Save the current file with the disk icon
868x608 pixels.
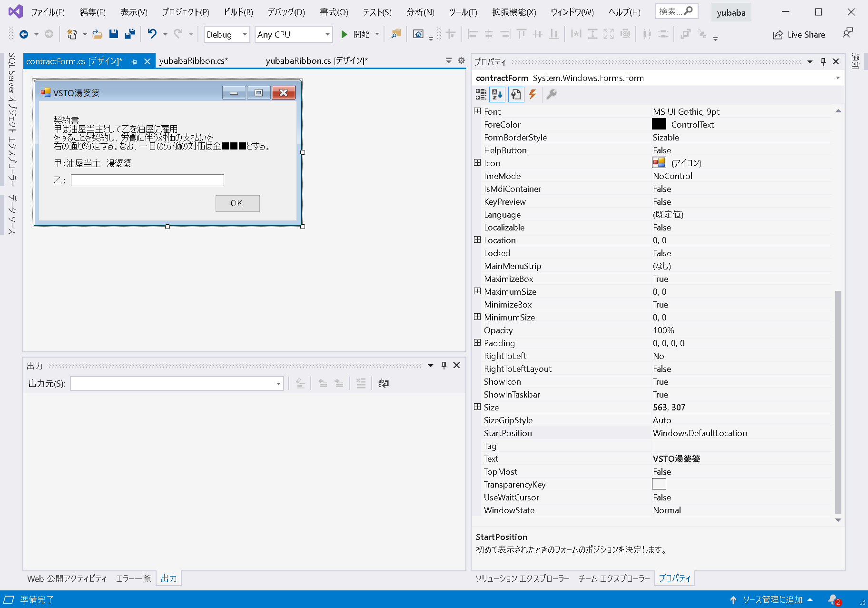pos(113,34)
